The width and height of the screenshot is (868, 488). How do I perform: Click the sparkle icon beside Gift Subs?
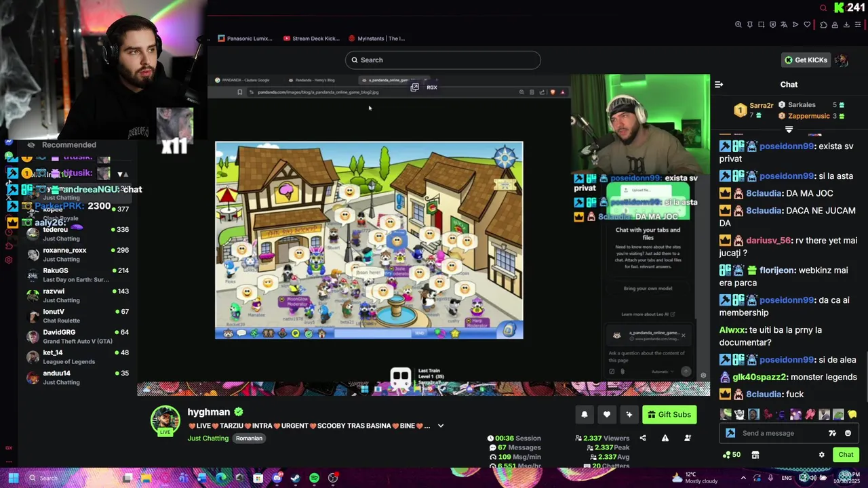click(x=629, y=415)
